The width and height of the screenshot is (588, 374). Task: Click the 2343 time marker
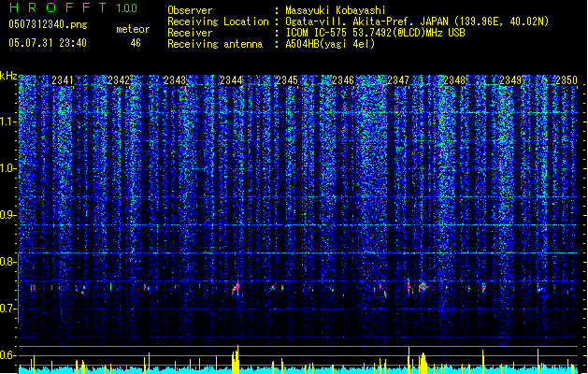pos(175,79)
